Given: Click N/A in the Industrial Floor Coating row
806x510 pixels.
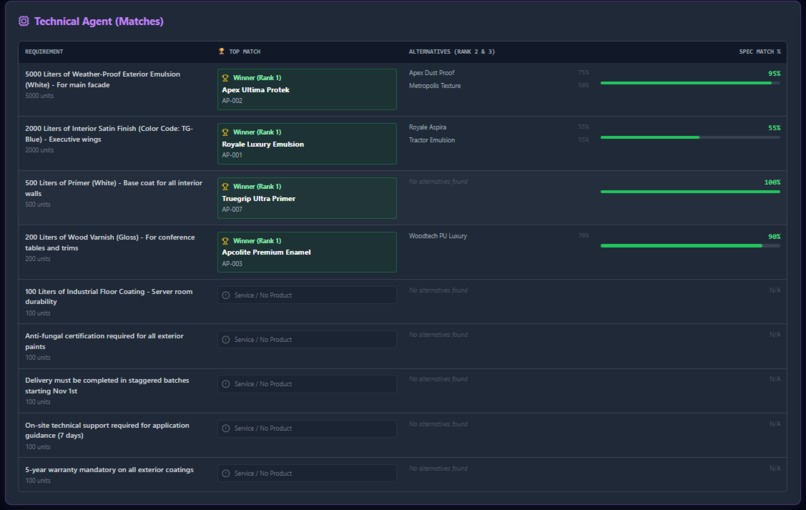Looking at the screenshot, I should (775, 290).
